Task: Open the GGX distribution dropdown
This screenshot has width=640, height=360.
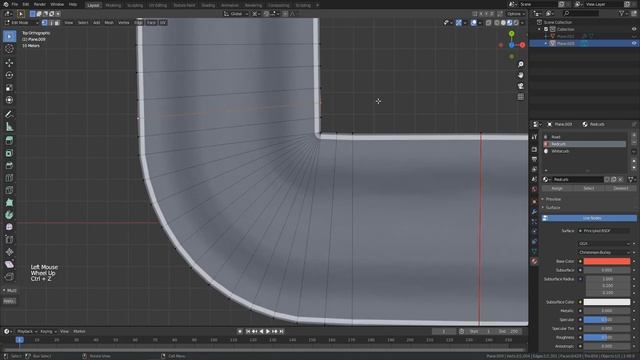Action: (x=604, y=244)
